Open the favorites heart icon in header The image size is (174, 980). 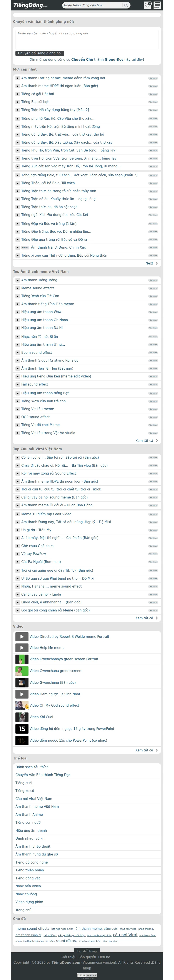pyautogui.click(x=147, y=5)
